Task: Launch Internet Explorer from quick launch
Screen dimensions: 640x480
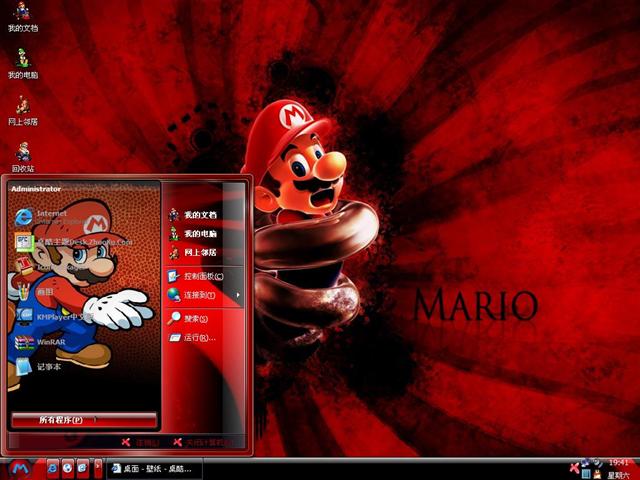Action: (x=52, y=469)
